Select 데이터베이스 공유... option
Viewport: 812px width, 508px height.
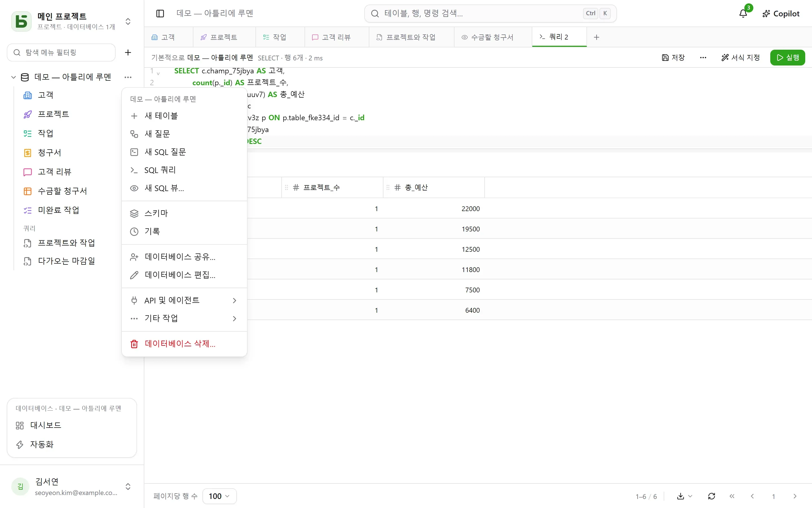click(x=184, y=257)
